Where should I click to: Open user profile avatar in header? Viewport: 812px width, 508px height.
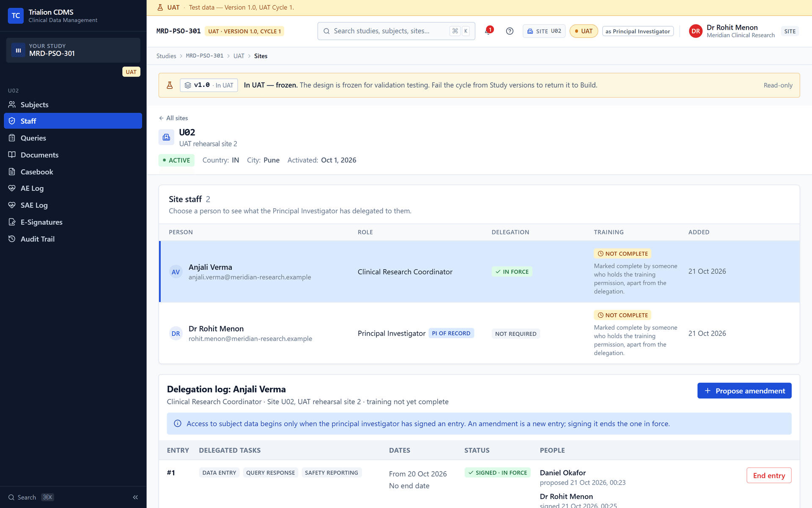pos(695,31)
